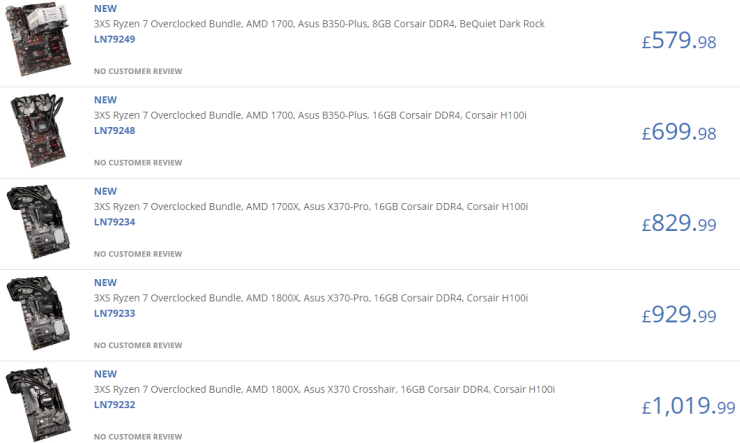Select the LN79233 product code
740x443 pixels.
(114, 313)
